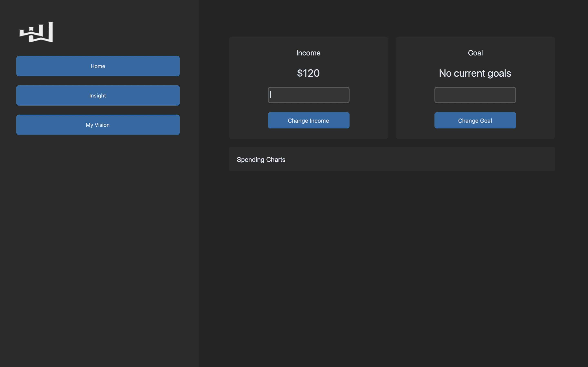
Task: Click the $120 income amount
Action: 308,73
